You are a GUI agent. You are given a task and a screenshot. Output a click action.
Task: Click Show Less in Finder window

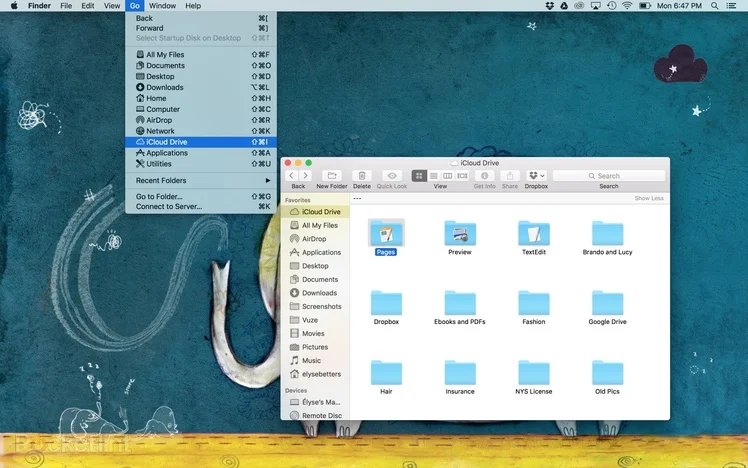[649, 198]
